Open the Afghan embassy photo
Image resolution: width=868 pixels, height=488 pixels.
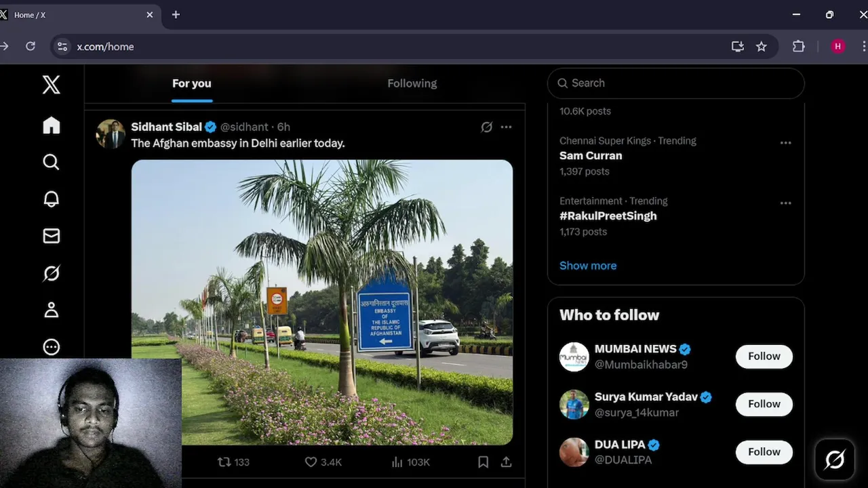(x=322, y=302)
